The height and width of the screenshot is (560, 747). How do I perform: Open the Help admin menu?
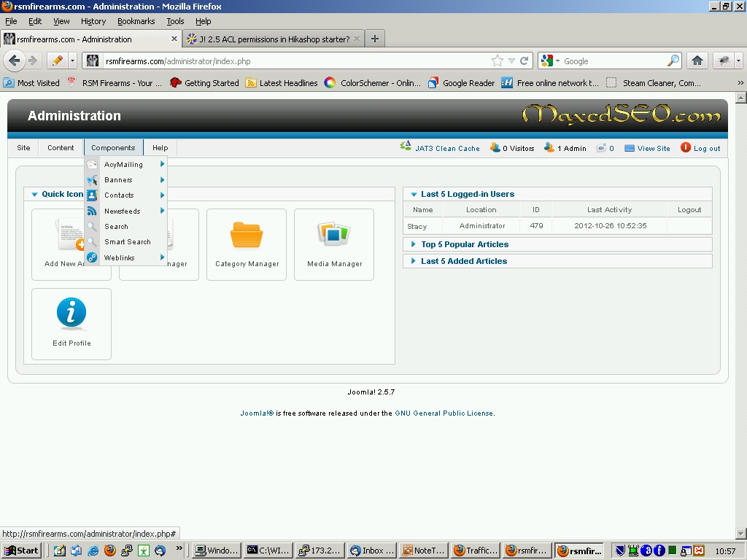click(160, 147)
